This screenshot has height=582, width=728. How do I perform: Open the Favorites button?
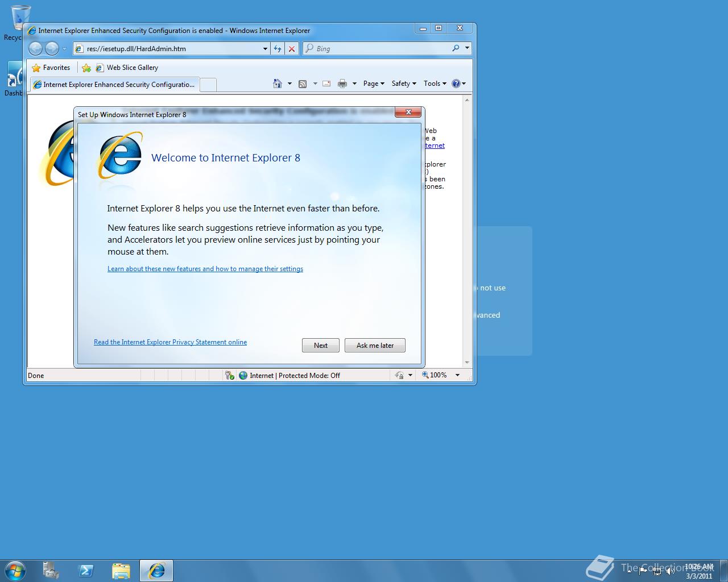[51, 68]
